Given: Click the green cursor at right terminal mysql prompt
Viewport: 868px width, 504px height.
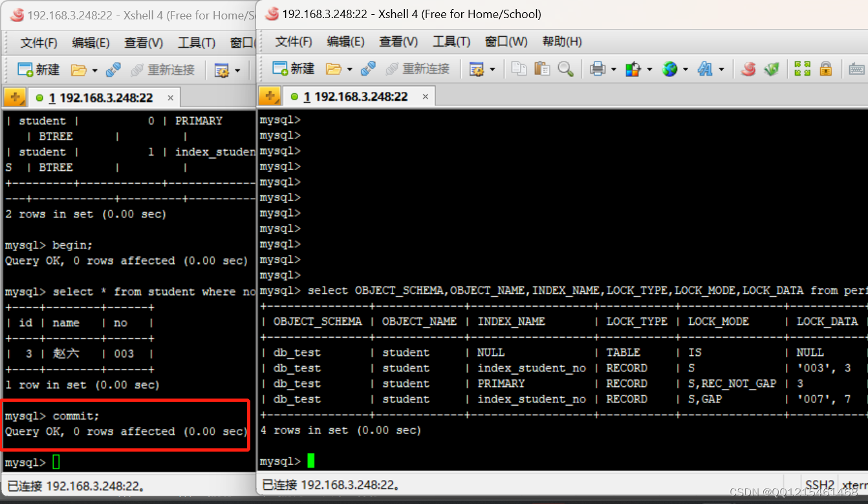Looking at the screenshot, I should click(311, 461).
